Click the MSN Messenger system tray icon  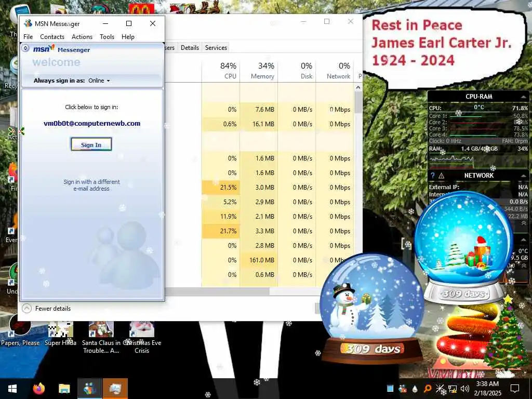coord(403,389)
